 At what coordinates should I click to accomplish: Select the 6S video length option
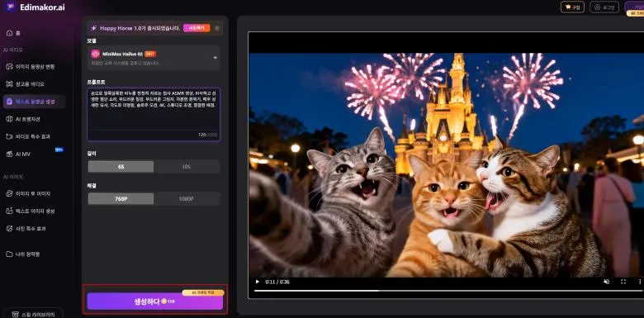(121, 167)
